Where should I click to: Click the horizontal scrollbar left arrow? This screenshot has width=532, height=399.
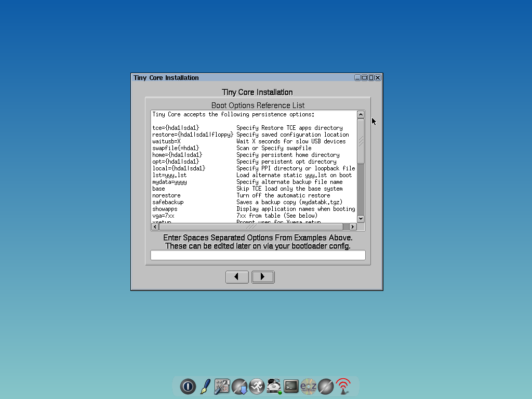tap(154, 227)
